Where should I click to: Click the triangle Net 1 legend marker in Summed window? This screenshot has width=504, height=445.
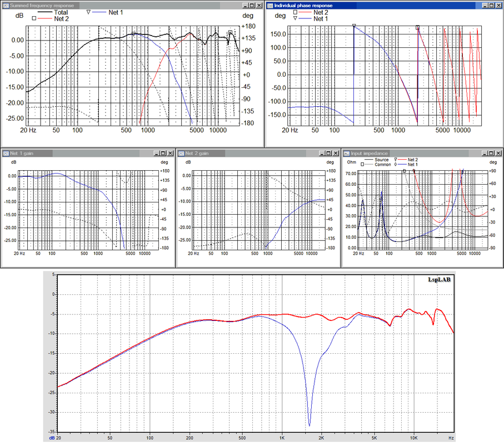pyautogui.click(x=88, y=12)
